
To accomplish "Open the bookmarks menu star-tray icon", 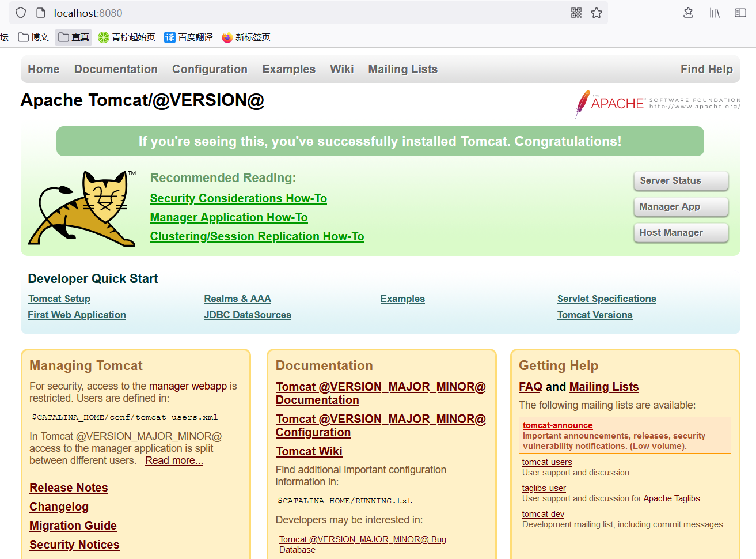I will click(x=688, y=13).
